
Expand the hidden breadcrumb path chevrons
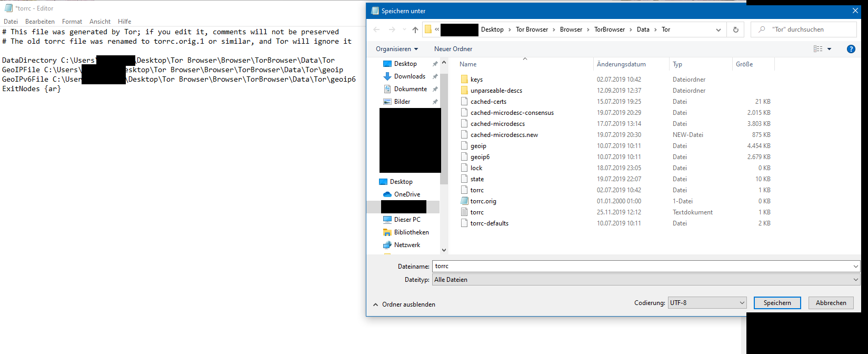pos(437,29)
